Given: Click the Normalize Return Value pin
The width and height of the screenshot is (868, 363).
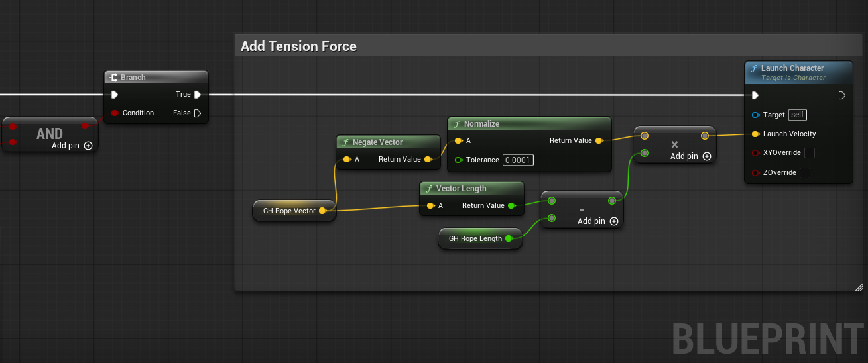Looking at the screenshot, I should [599, 140].
